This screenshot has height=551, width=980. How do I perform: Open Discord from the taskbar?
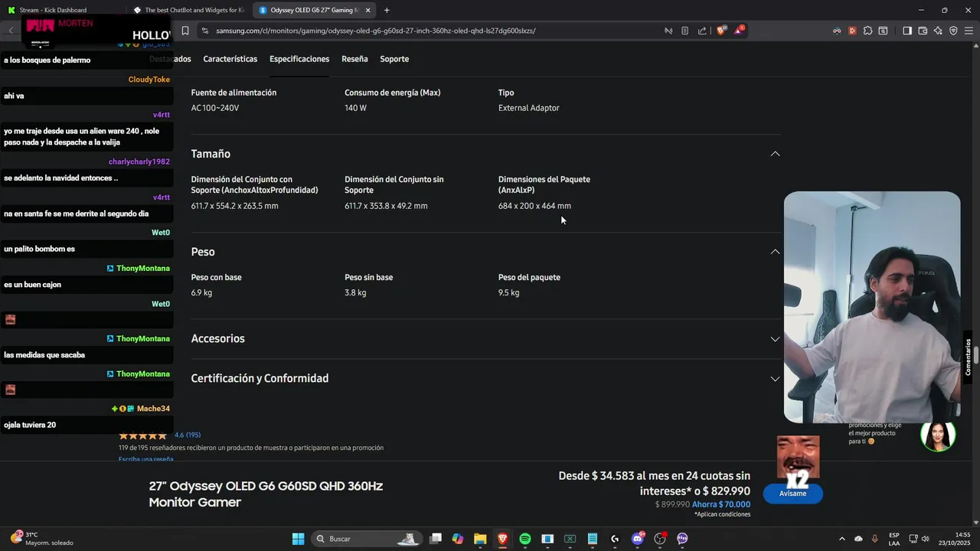click(637, 539)
